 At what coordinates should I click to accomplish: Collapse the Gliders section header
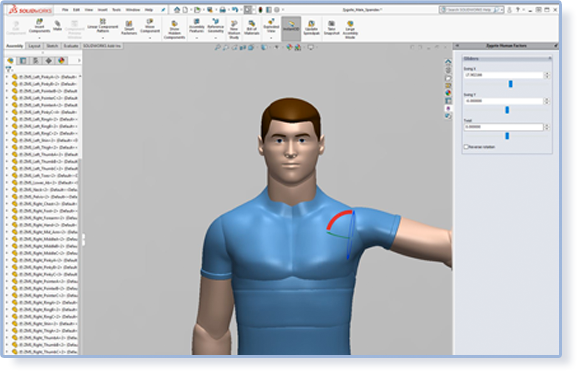pyautogui.click(x=550, y=59)
